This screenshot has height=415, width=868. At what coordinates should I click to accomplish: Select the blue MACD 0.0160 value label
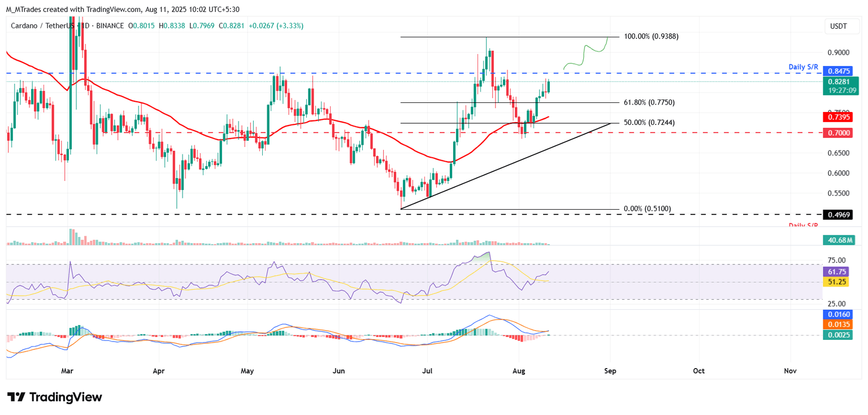pyautogui.click(x=839, y=314)
